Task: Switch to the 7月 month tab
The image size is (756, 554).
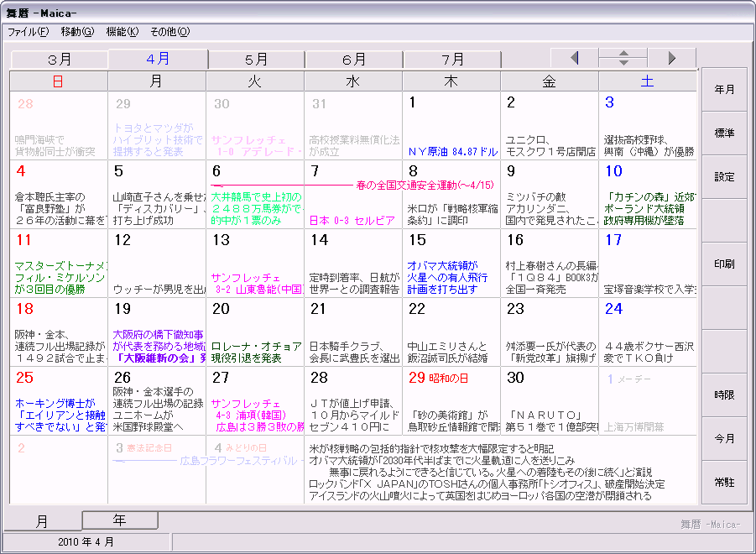Action: [x=453, y=60]
